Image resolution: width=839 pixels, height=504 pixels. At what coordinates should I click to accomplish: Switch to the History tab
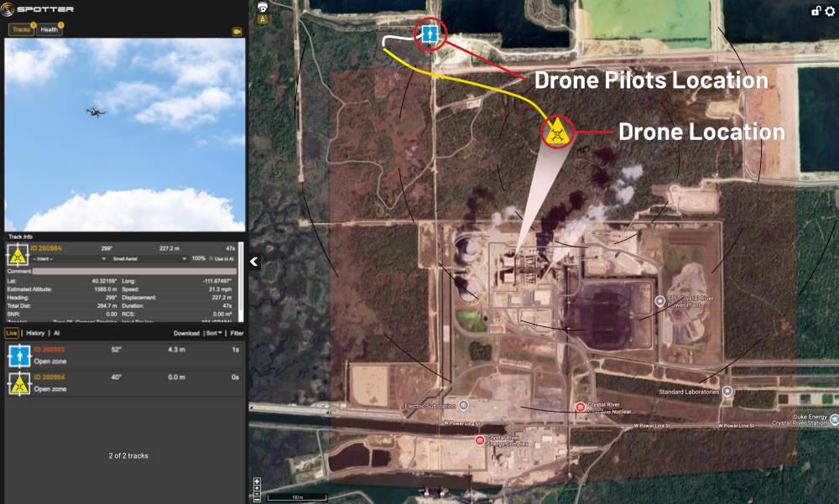coord(36,332)
